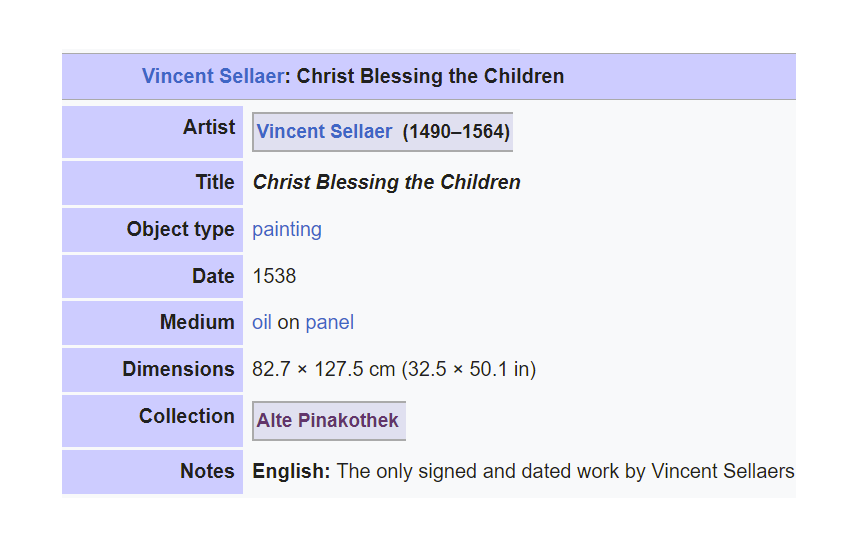Click the Title row label
The height and width of the screenshot is (551, 856).
(x=215, y=182)
